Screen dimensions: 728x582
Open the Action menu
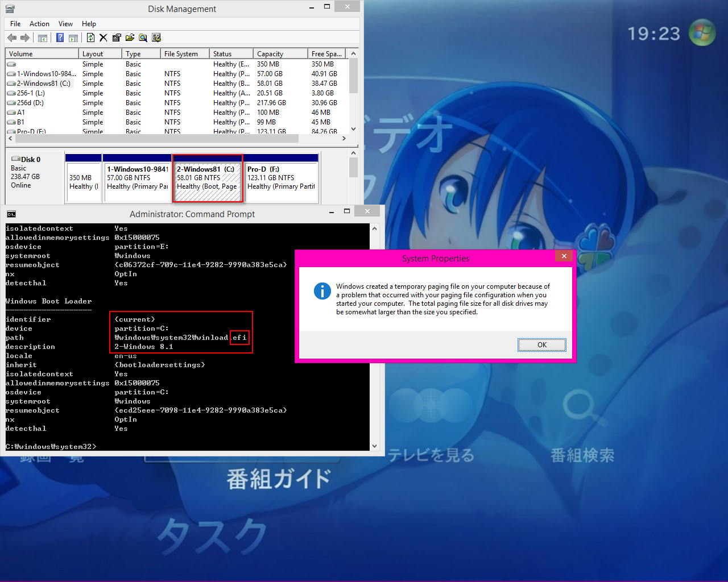point(39,24)
